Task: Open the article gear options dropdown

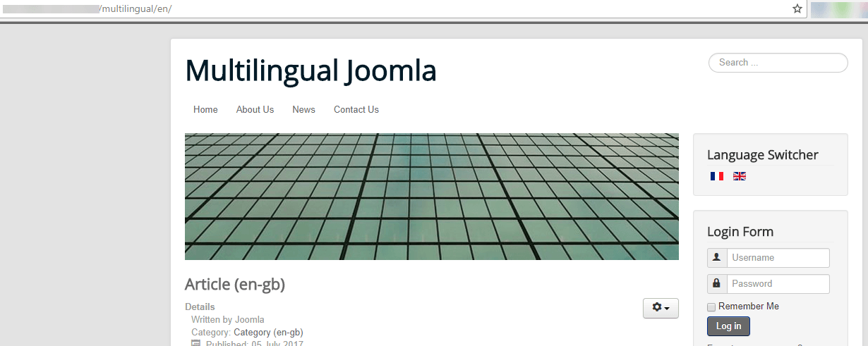Action: tap(661, 308)
